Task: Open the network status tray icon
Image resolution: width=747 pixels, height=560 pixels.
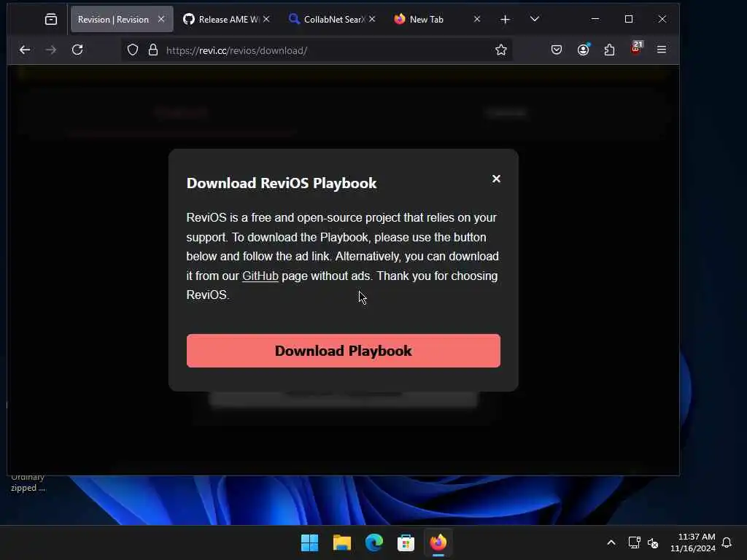Action: pos(634,542)
